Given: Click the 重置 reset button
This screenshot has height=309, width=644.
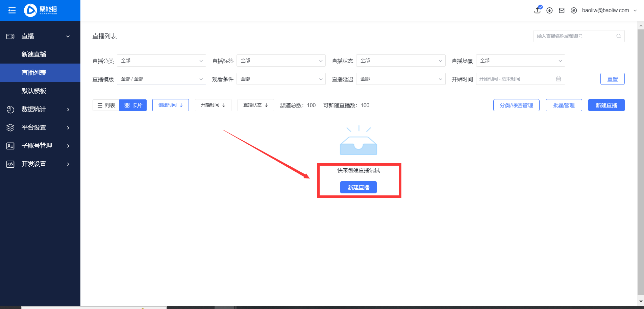Looking at the screenshot, I should (612, 79).
